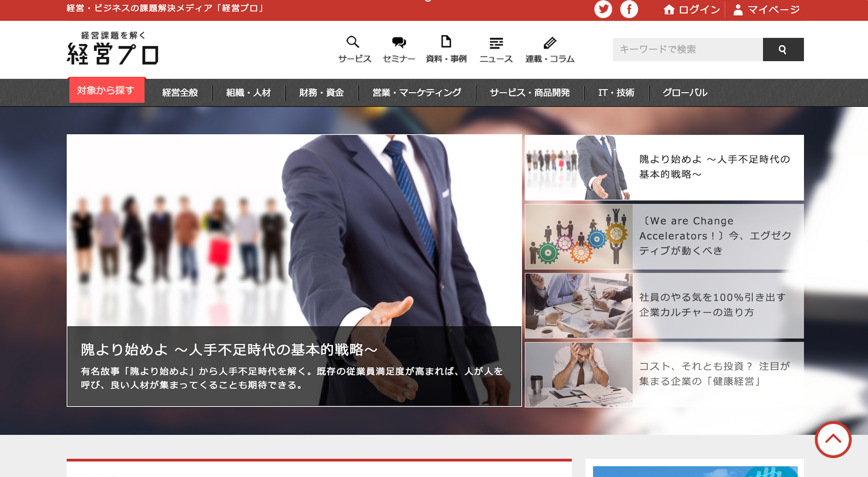Open the 財務・資金 menu item

321,93
